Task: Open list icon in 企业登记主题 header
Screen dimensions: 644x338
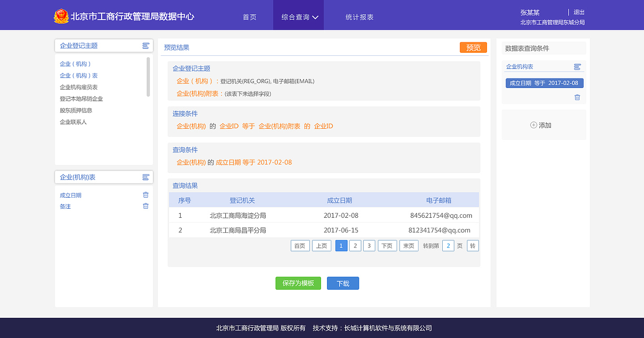Action: [x=146, y=46]
